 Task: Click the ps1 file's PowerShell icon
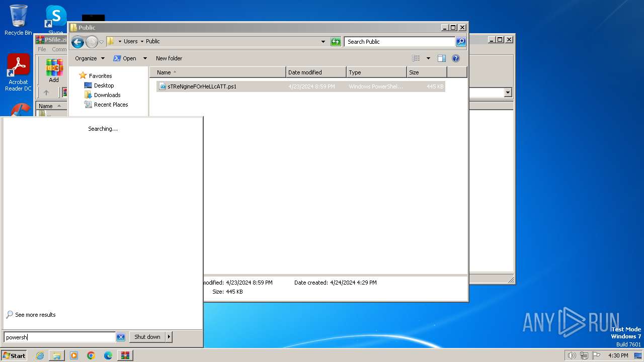[163, 86]
